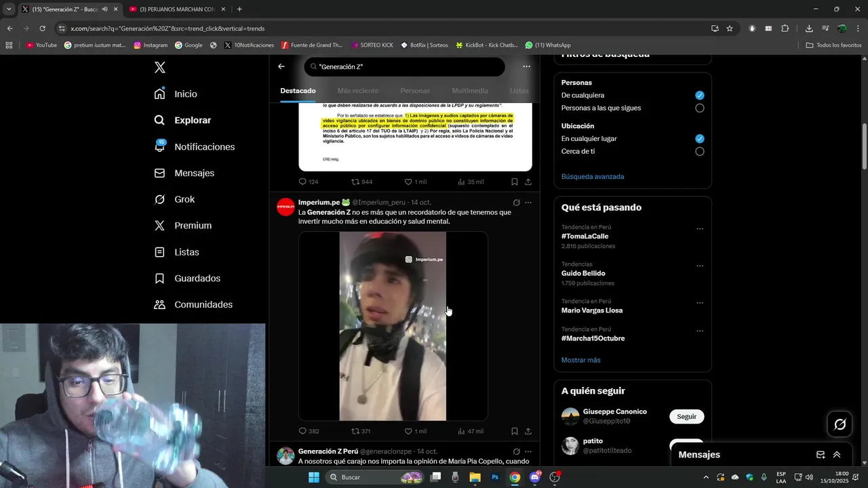Compose new message in Mensajes drawer
Image resolution: width=868 pixels, height=488 pixels.
point(821,455)
